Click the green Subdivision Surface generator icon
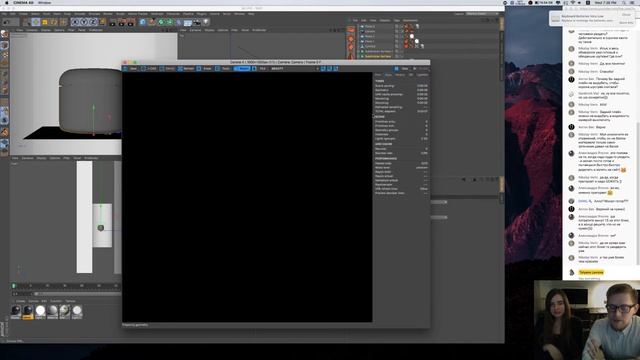Image resolution: width=640 pixels, height=360 pixels. [161, 22]
